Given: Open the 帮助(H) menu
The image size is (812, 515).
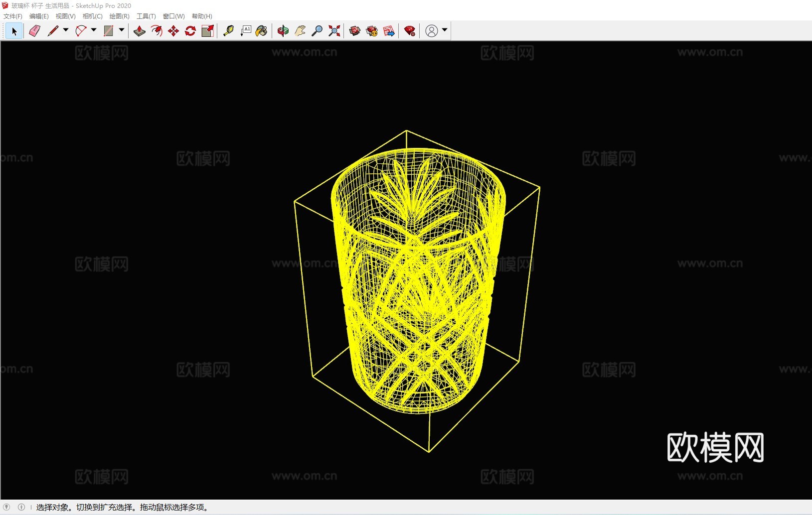Looking at the screenshot, I should 202,16.
